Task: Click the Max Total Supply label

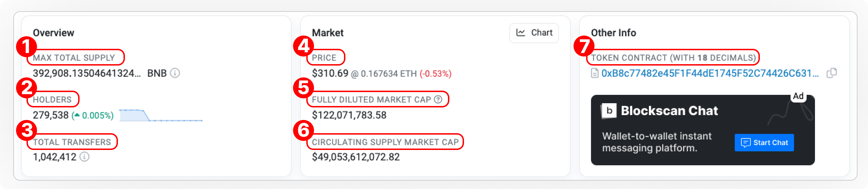Action: tap(74, 58)
